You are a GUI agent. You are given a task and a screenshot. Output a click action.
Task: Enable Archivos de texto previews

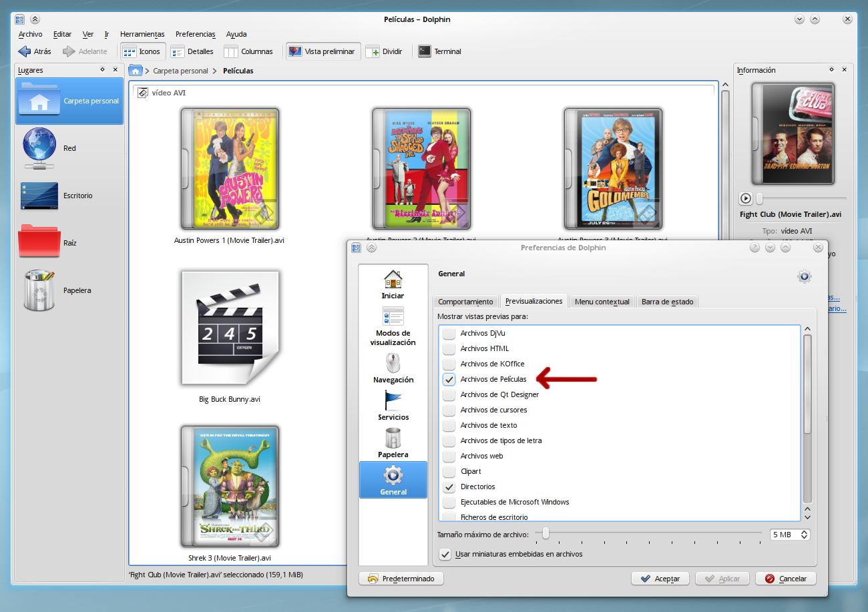[449, 425]
